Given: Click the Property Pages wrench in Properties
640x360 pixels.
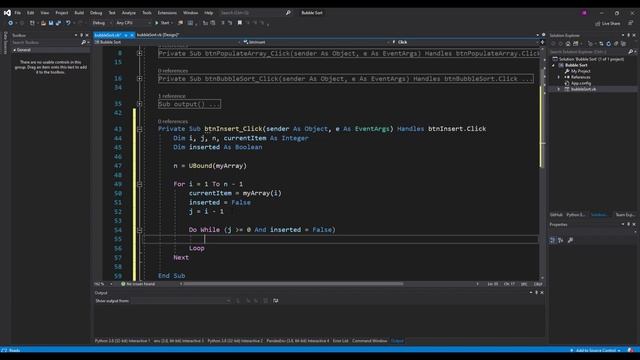Looking at the screenshot, I should click(x=570, y=240).
